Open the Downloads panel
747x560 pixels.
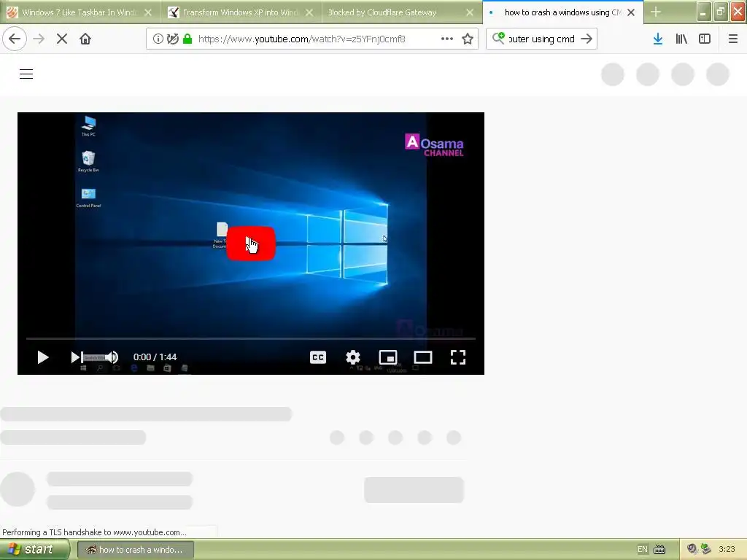pos(658,39)
